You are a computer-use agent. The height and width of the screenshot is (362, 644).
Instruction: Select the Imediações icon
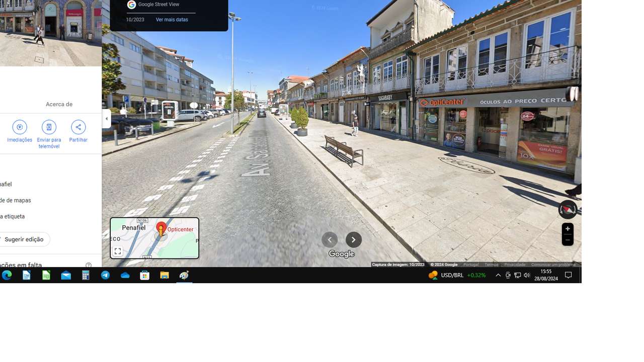click(x=19, y=127)
